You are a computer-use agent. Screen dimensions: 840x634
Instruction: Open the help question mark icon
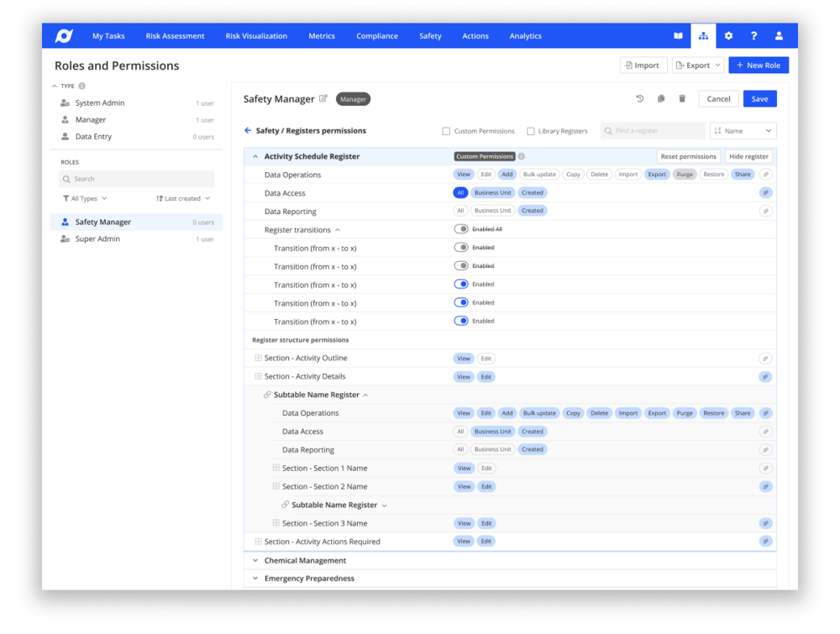tap(753, 35)
